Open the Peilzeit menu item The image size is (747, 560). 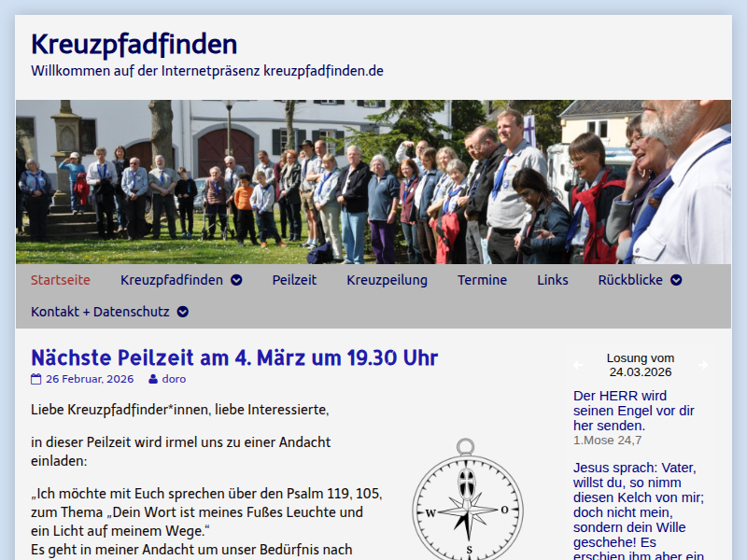pos(294,280)
